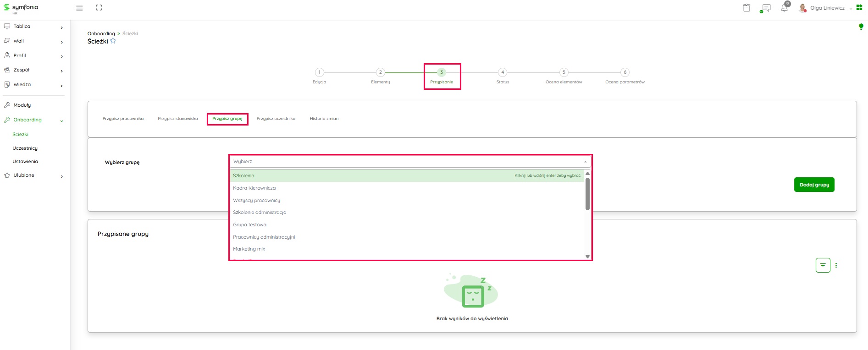Click the hamburger menu icon
Viewport: 868px width, 350px height.
[79, 8]
